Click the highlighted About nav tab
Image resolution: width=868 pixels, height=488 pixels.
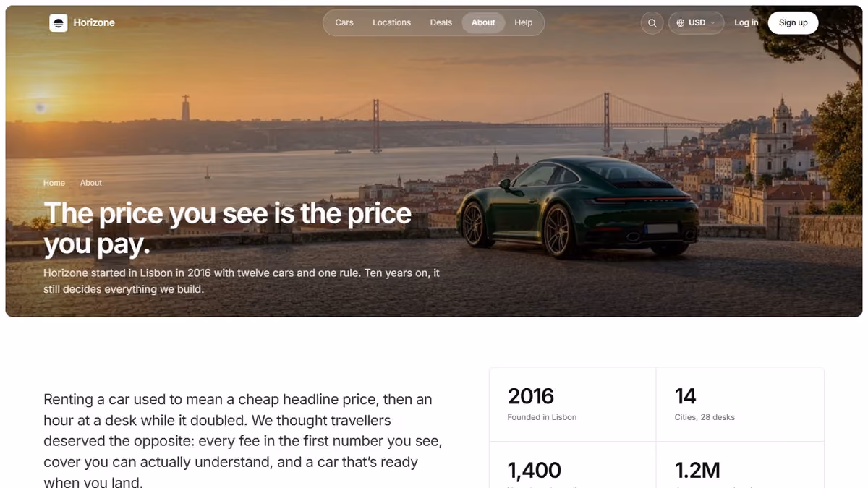coord(483,22)
